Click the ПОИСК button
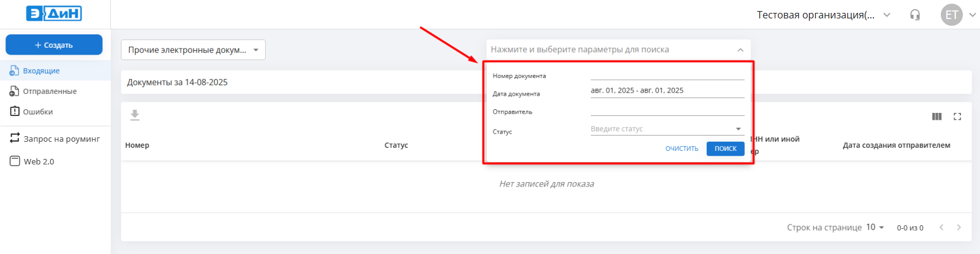The image size is (980, 254). pos(725,148)
